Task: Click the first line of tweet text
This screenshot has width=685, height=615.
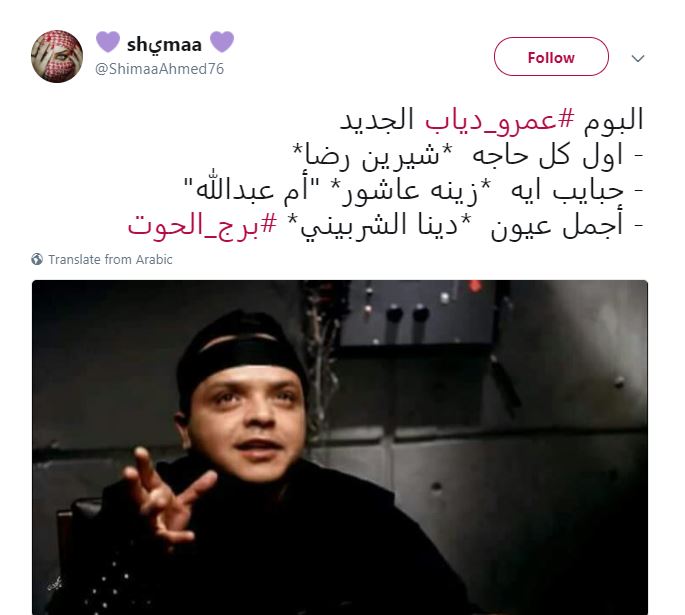Action: (x=491, y=120)
